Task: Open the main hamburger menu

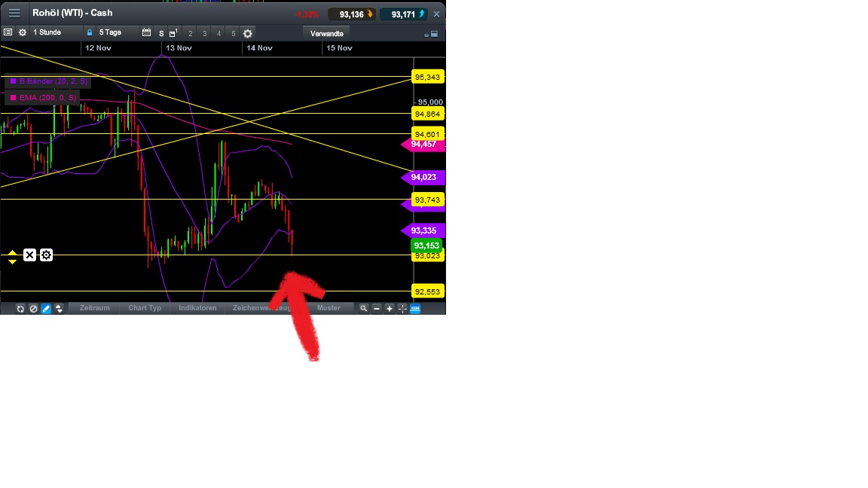Action: (x=14, y=13)
